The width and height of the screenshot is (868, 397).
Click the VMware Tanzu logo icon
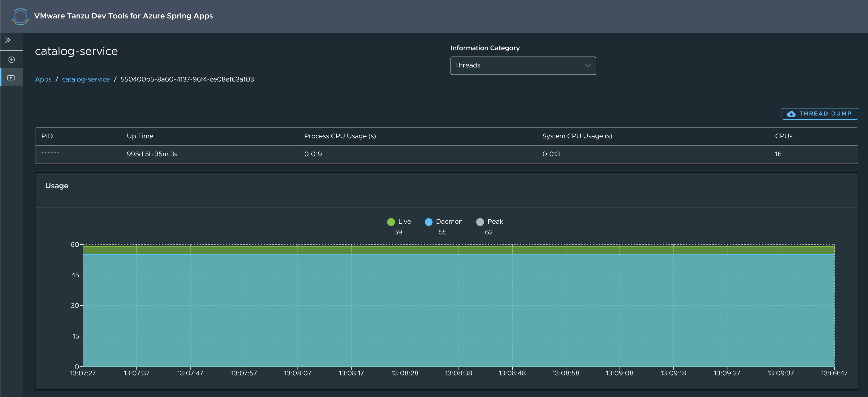tap(20, 16)
